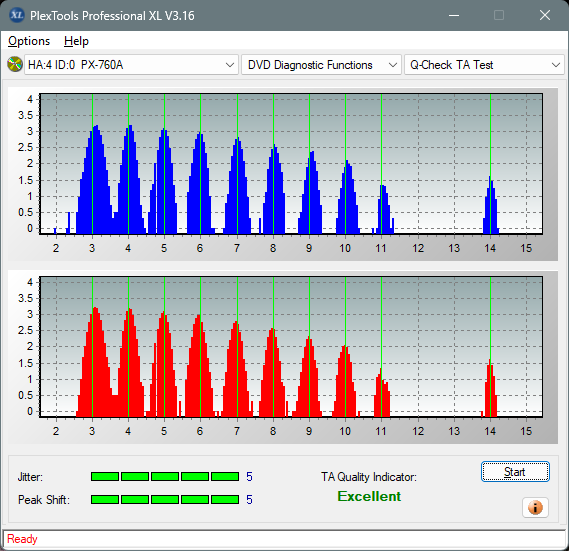Click the orange info icon button
The height and width of the screenshot is (551, 569).
point(535,507)
